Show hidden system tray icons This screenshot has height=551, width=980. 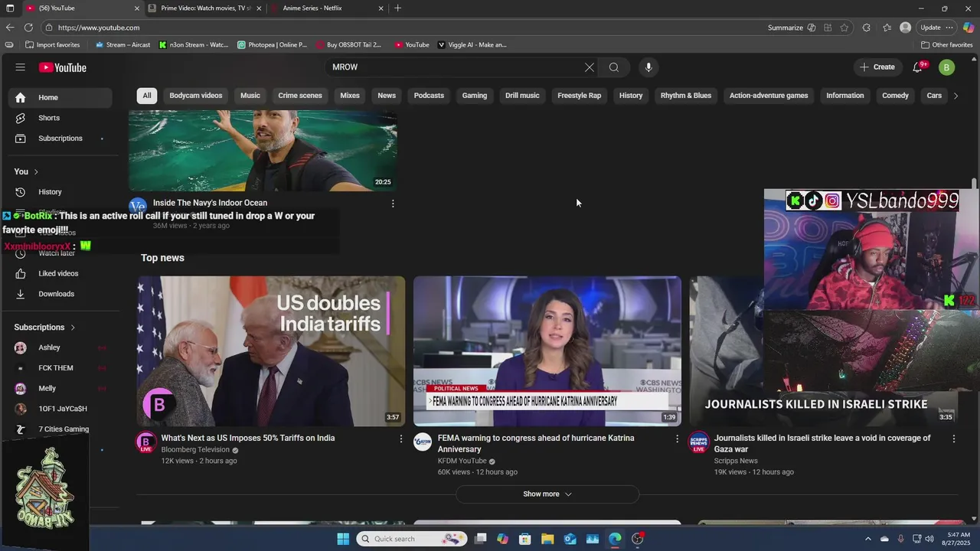(x=868, y=539)
